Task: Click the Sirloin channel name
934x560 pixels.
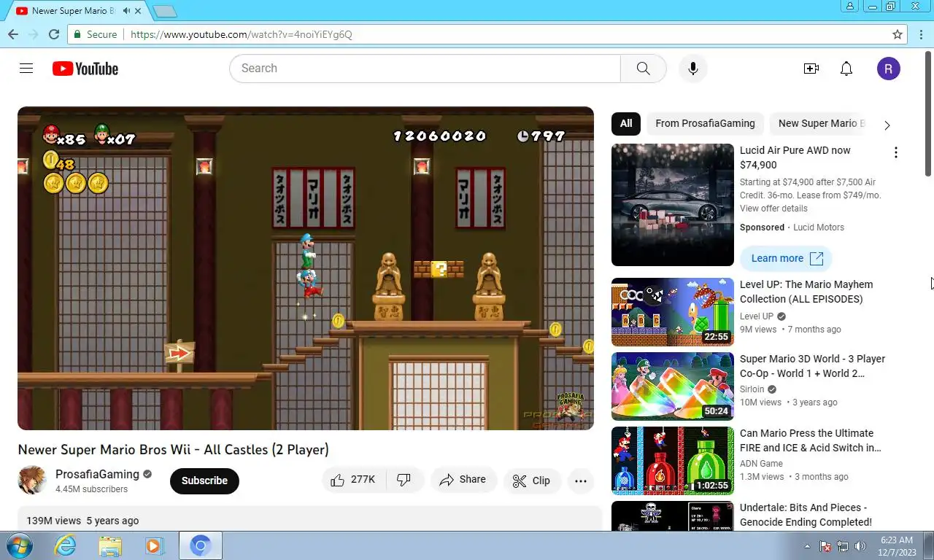Action: tap(752, 389)
